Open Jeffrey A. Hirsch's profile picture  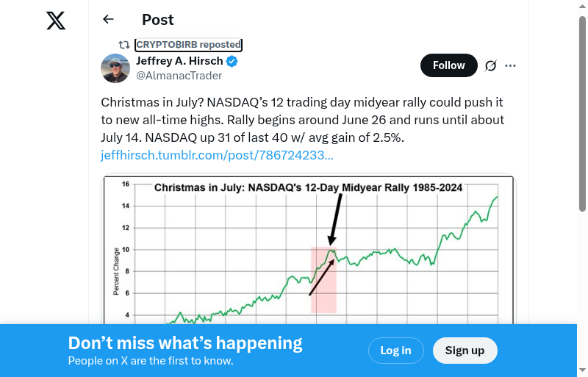pos(115,68)
